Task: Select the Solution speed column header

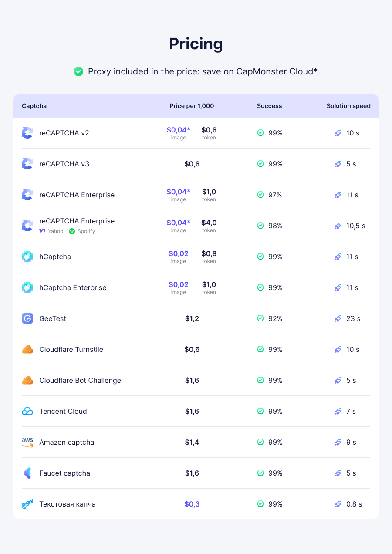Action: [348, 106]
